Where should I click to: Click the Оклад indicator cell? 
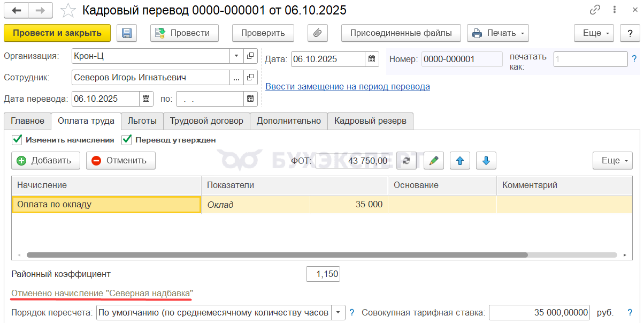(256, 204)
